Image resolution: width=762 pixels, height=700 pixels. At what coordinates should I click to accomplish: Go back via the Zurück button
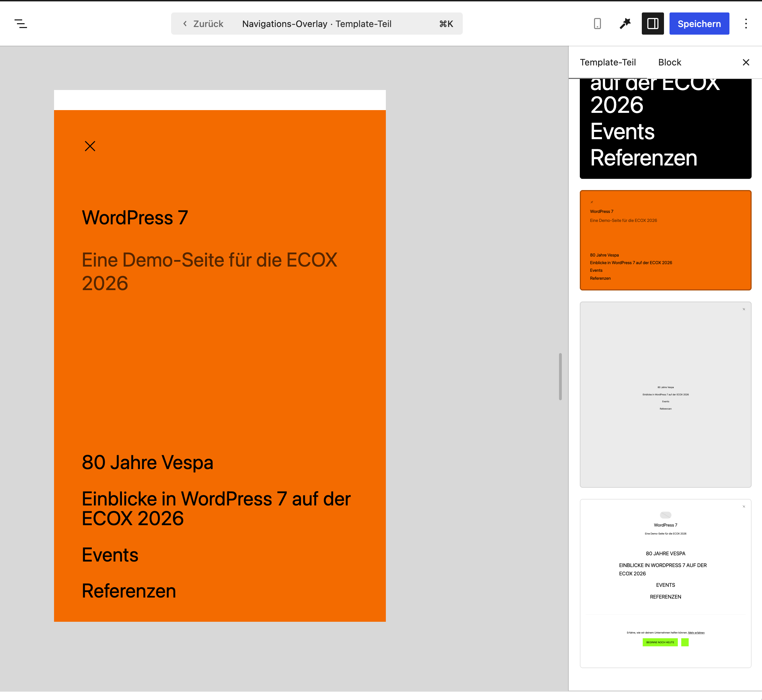tap(203, 24)
